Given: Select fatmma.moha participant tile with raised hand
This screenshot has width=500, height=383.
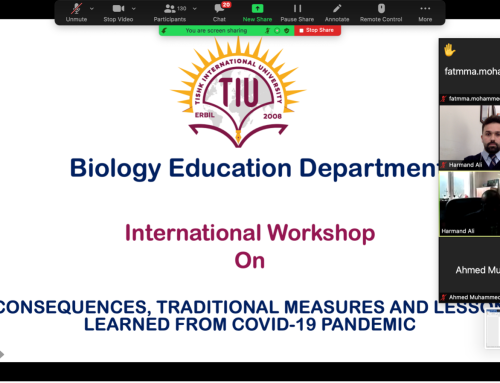Looking at the screenshot, I should click(470, 70).
